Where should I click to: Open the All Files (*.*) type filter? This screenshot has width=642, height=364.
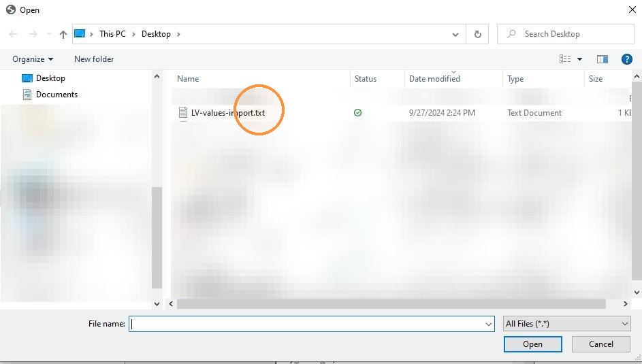coord(566,323)
